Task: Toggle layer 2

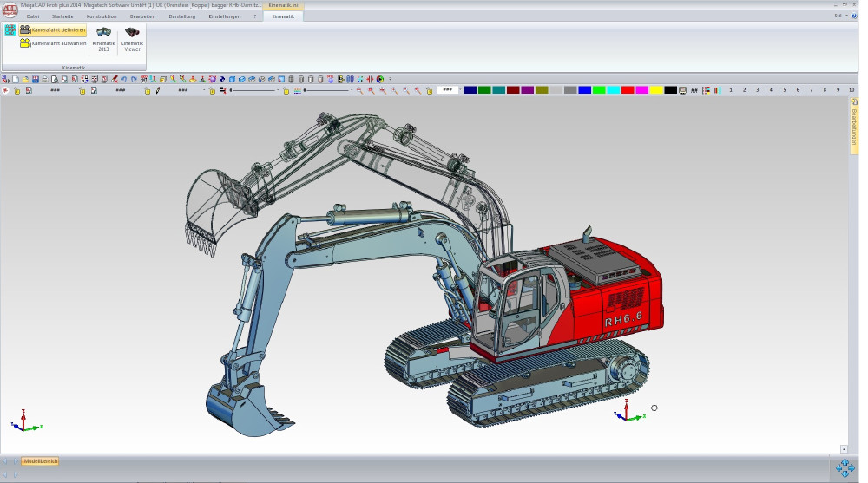Action: (744, 89)
